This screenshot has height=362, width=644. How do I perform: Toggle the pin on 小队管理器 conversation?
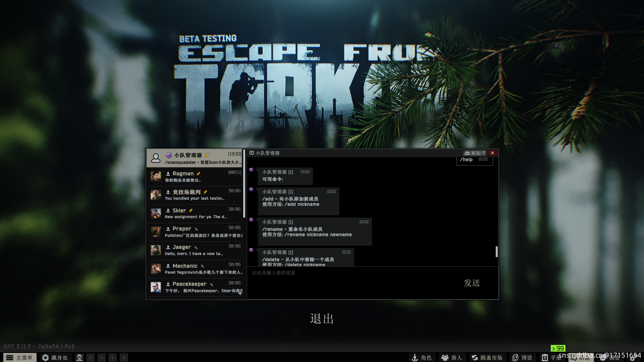click(207, 155)
